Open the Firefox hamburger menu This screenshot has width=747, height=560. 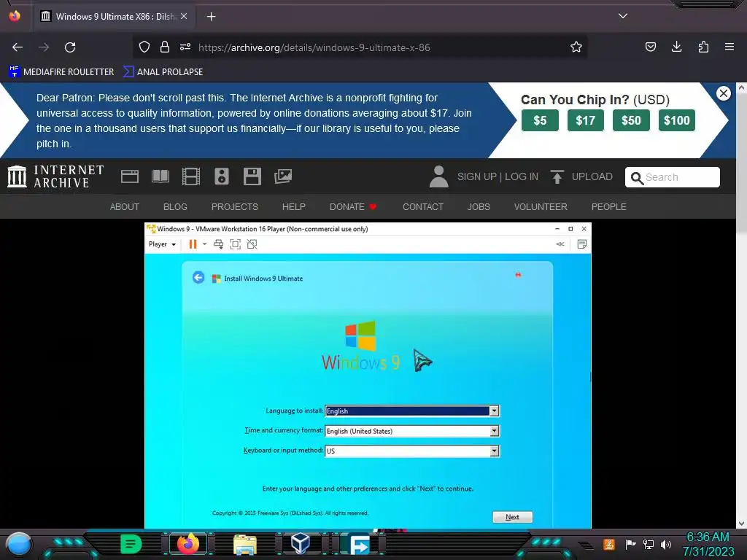coord(729,47)
